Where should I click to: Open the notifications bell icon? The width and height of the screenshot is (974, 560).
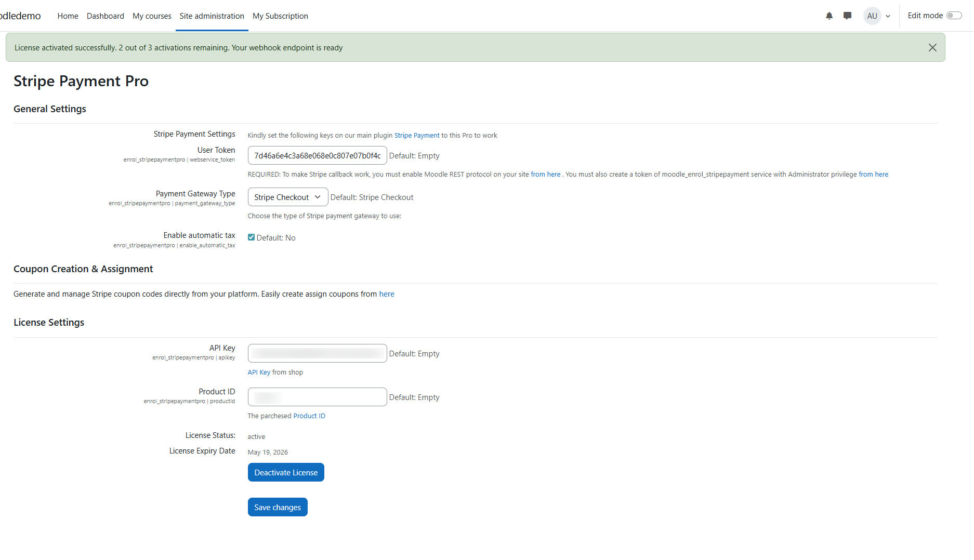[x=829, y=16]
